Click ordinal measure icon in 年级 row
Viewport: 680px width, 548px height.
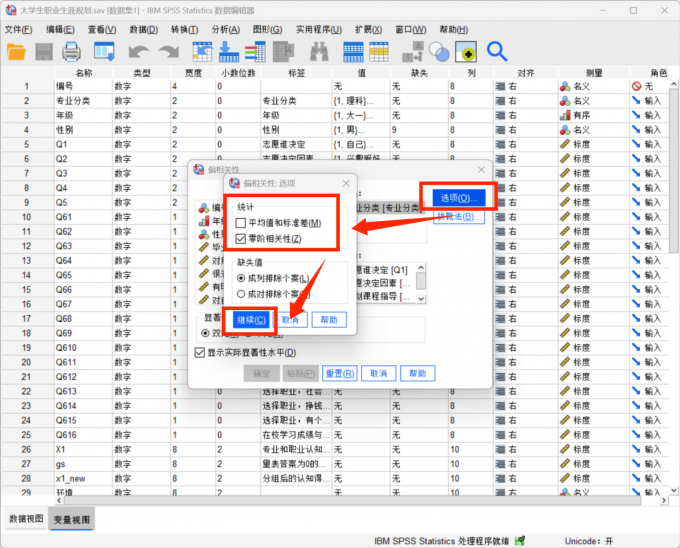[565, 115]
